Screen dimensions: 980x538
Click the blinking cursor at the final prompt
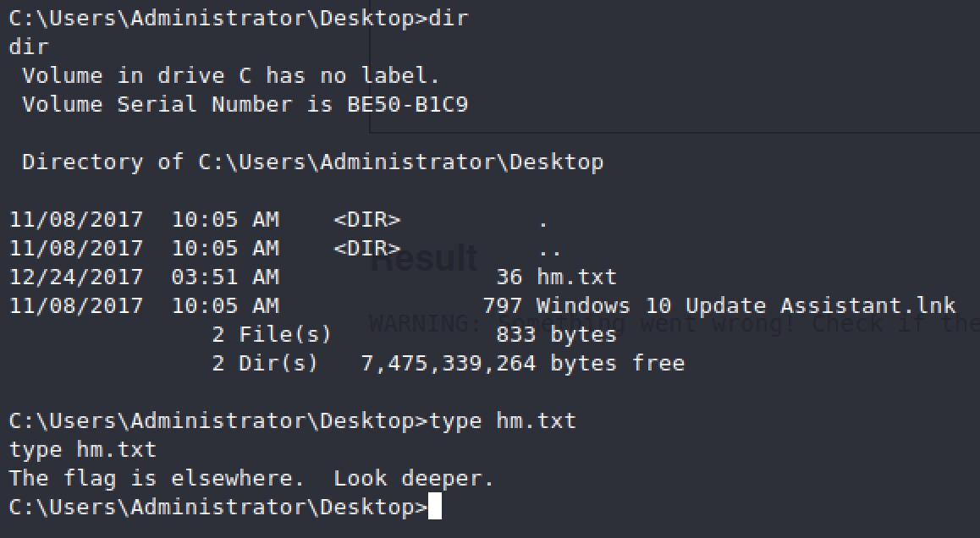tap(435, 507)
